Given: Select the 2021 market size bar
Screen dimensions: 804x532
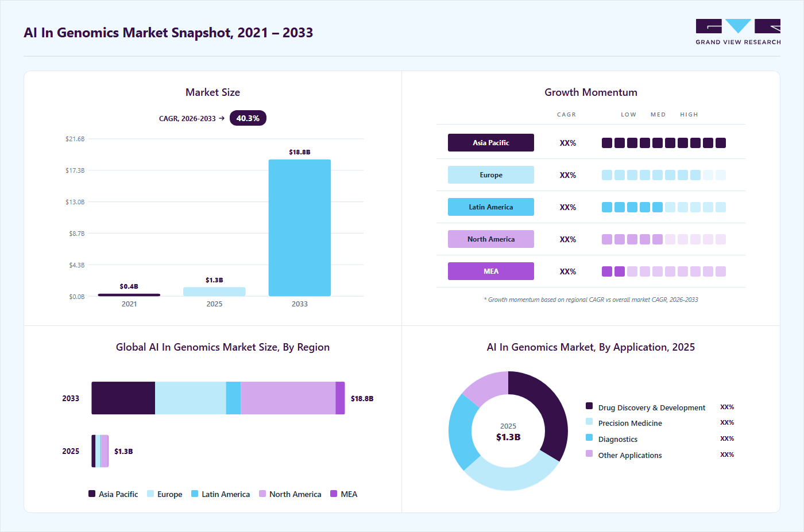Looking at the screenshot, I should [x=129, y=295].
